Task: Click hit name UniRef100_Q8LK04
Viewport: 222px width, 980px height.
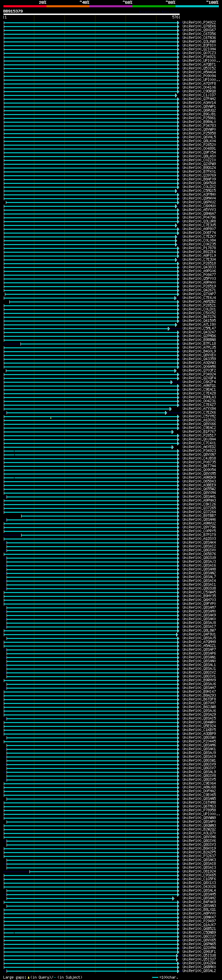Action: click(199, 141)
